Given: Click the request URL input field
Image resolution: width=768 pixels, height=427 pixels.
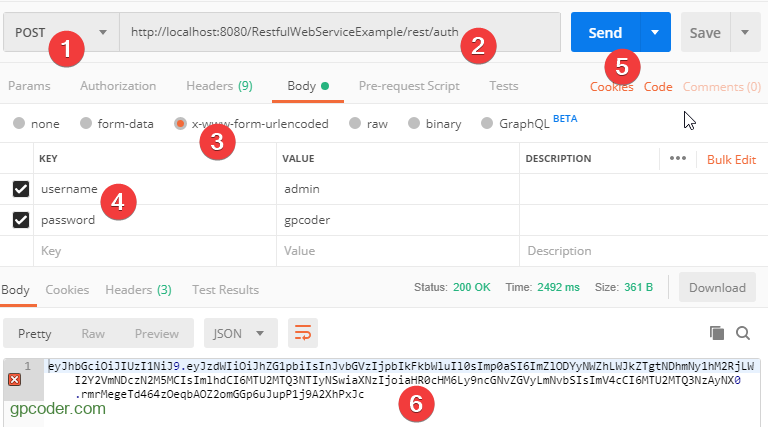Looking at the screenshot, I should point(340,33).
